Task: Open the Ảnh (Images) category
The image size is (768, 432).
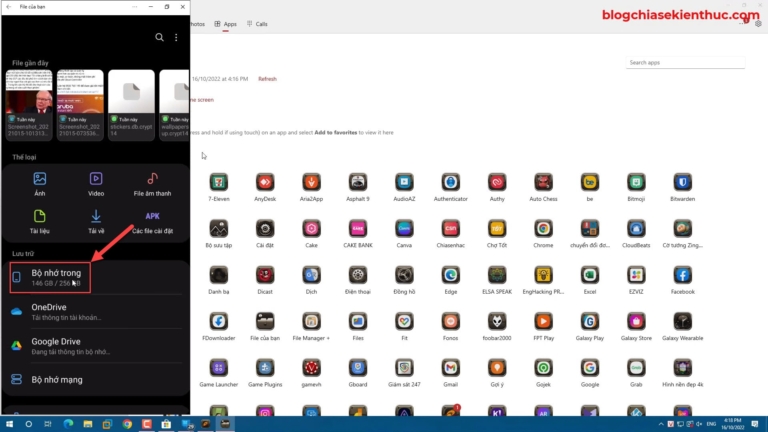Action: click(x=40, y=184)
